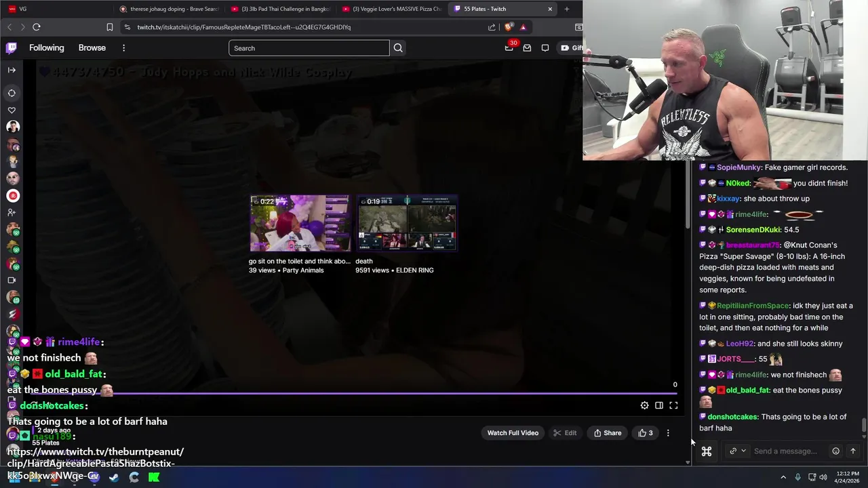Click the microphone tray icon

(797, 477)
